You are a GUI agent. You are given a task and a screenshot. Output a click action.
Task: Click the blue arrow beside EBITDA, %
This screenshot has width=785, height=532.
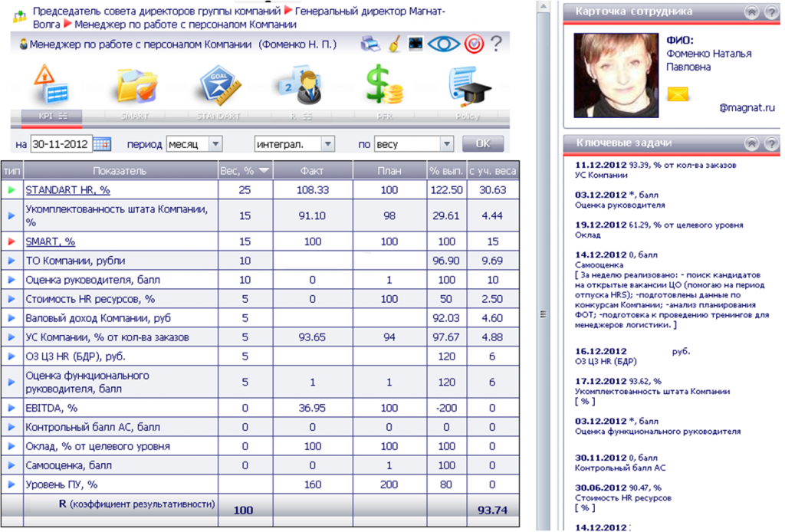[11, 408]
